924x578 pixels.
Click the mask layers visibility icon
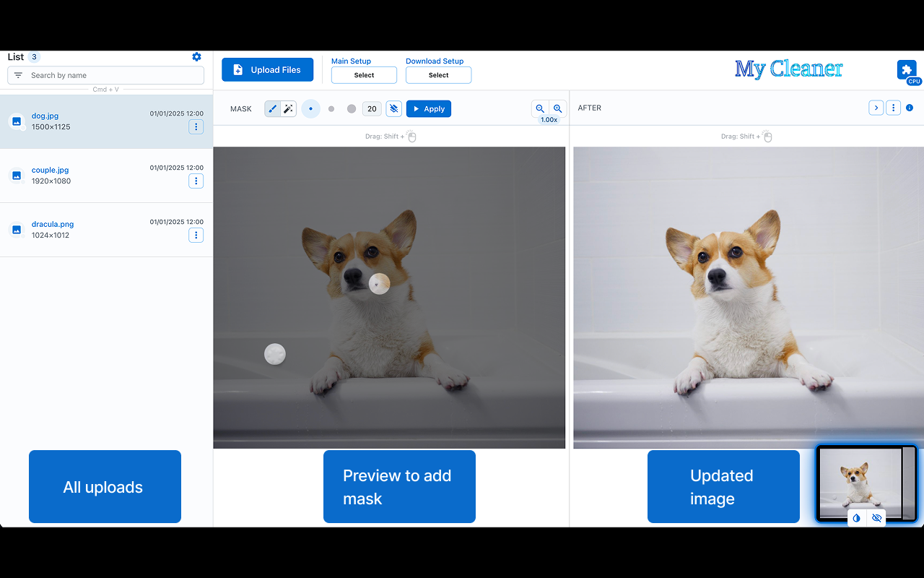point(393,108)
